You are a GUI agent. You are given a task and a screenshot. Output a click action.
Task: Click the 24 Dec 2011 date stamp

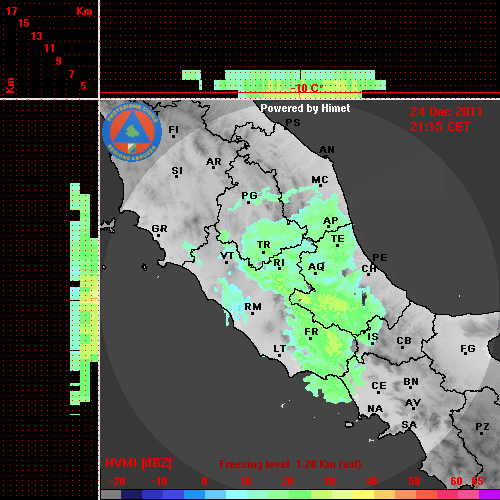446,112
